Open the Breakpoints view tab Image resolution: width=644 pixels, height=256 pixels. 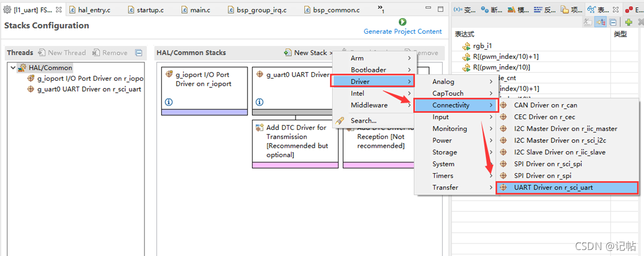pyautogui.click(x=492, y=9)
